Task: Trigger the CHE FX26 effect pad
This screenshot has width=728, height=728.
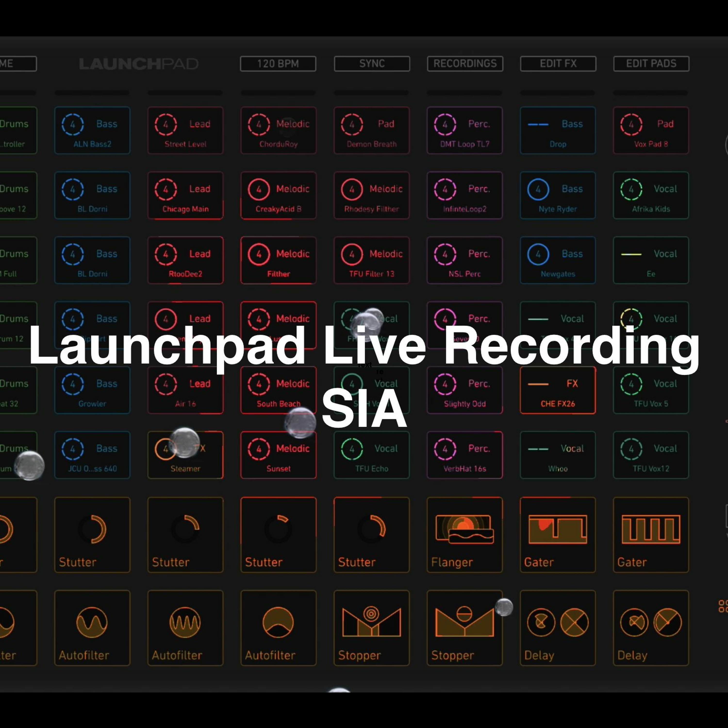Action: click(558, 390)
